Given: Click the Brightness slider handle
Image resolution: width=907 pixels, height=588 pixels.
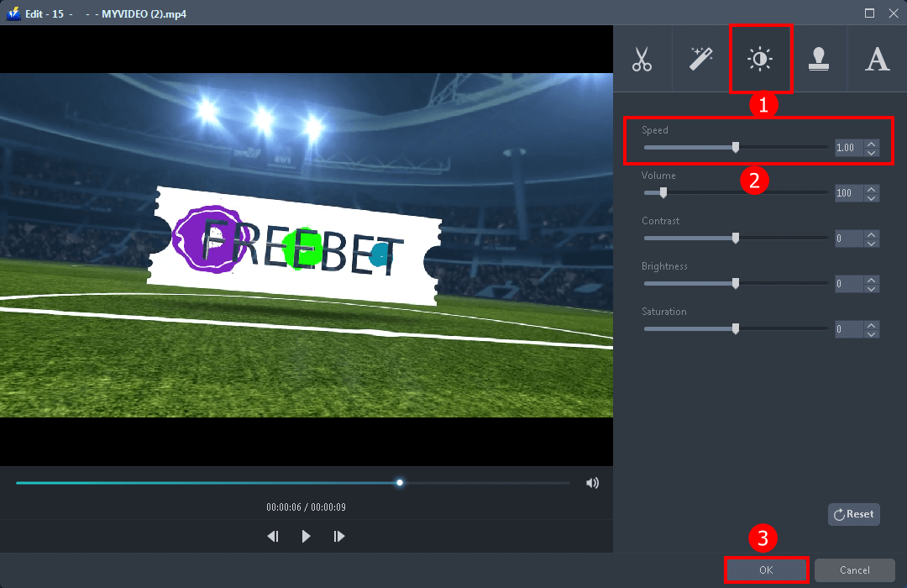Looking at the screenshot, I should pos(735,283).
